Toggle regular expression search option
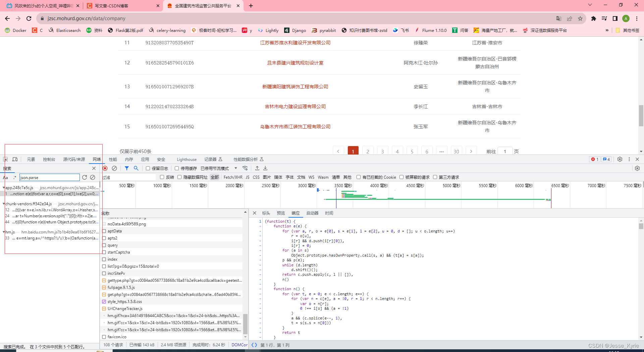This screenshot has height=352, width=644. tap(14, 177)
